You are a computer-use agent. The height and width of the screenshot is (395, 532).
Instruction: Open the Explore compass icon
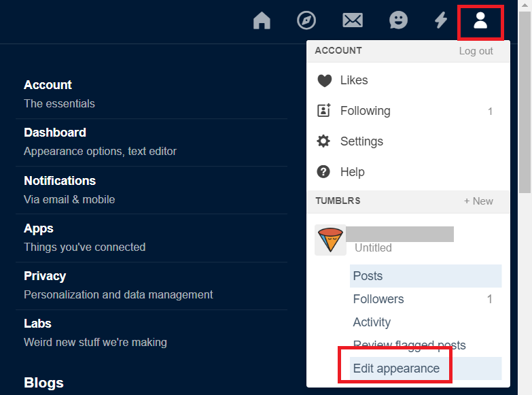click(306, 20)
